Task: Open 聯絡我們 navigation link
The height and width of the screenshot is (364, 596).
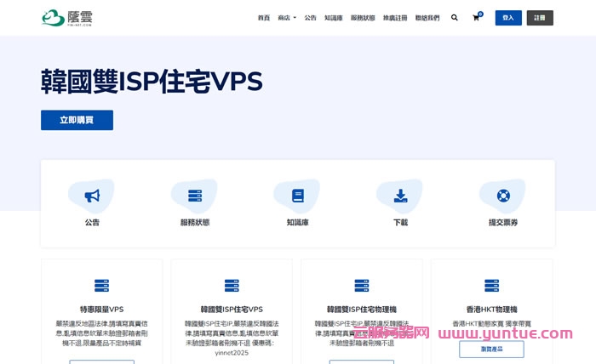Action: (x=427, y=18)
